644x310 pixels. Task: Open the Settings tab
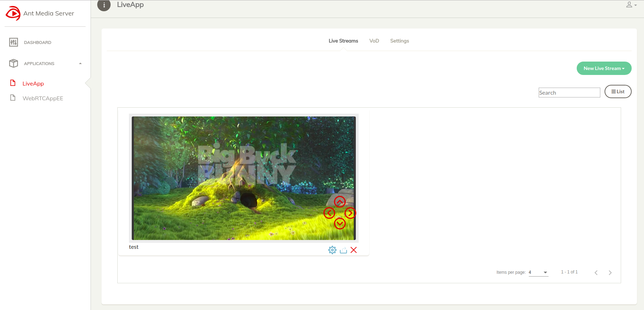(x=400, y=41)
